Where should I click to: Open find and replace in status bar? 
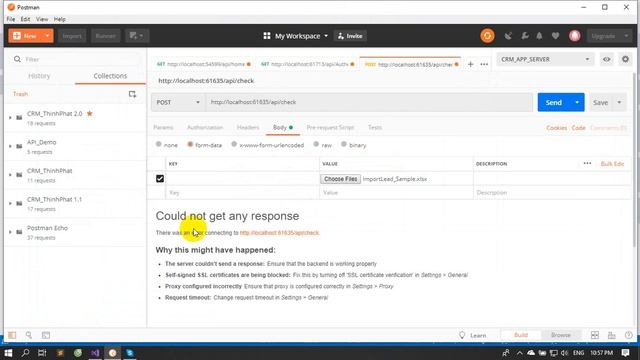click(x=29, y=335)
